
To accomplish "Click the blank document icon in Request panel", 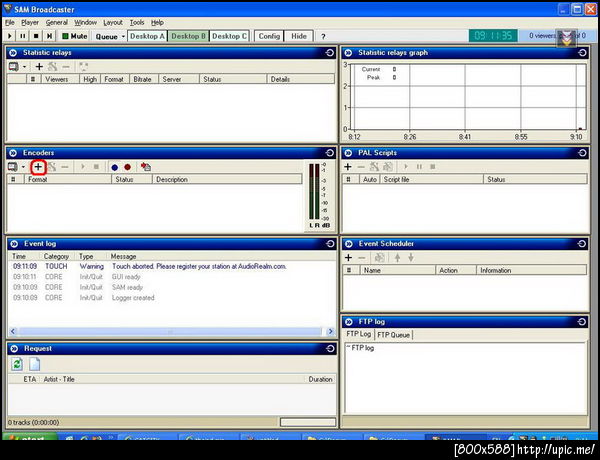I will pos(34,364).
